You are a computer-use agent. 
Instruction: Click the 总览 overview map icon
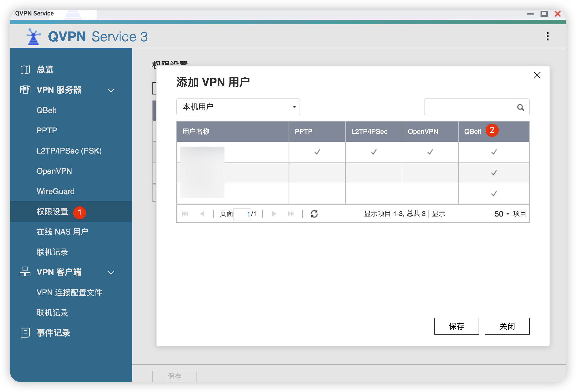point(25,69)
